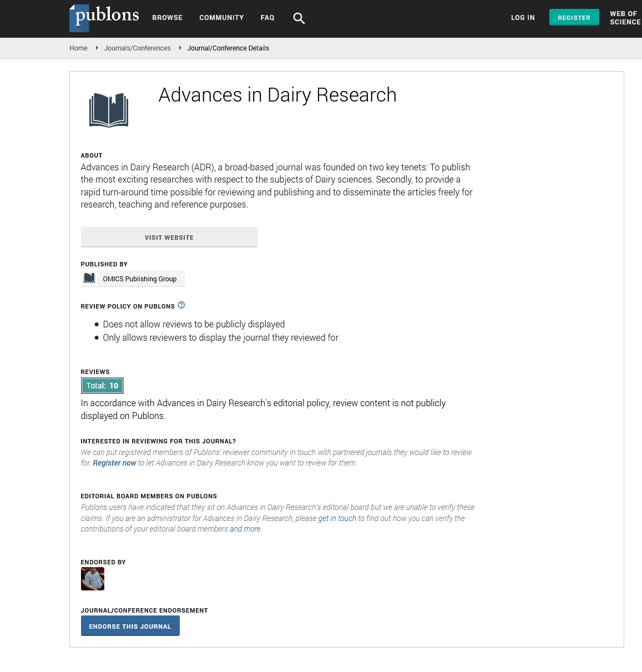Click the open book journal icon
This screenshot has height=672, width=642.
[109, 110]
